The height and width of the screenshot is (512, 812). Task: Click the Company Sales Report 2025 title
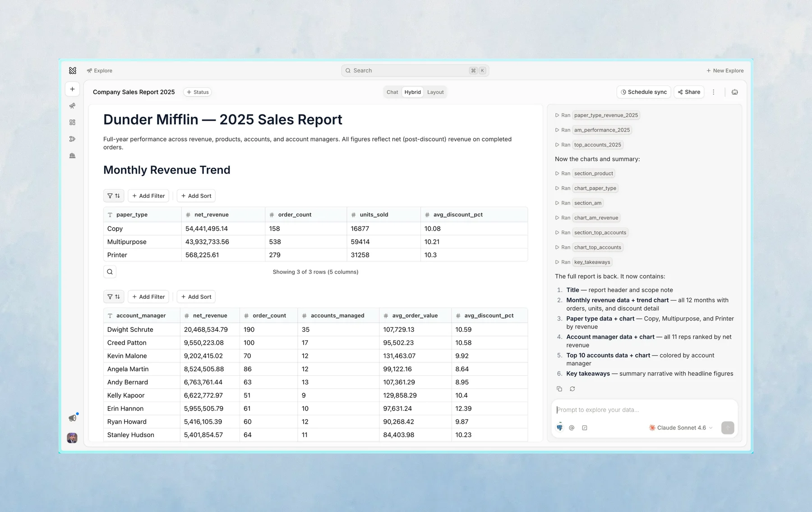[x=134, y=92]
